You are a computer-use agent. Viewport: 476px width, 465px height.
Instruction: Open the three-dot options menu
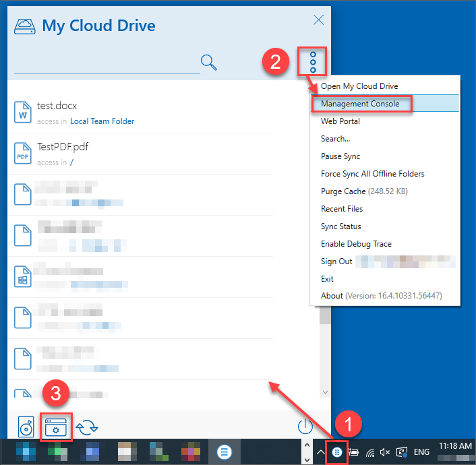coord(313,62)
